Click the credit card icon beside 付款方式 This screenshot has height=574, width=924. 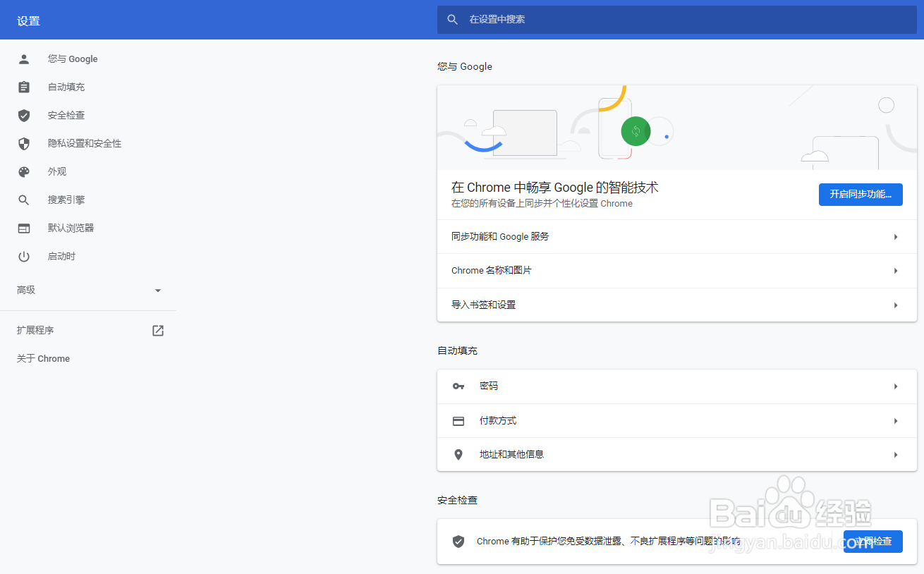coord(458,421)
